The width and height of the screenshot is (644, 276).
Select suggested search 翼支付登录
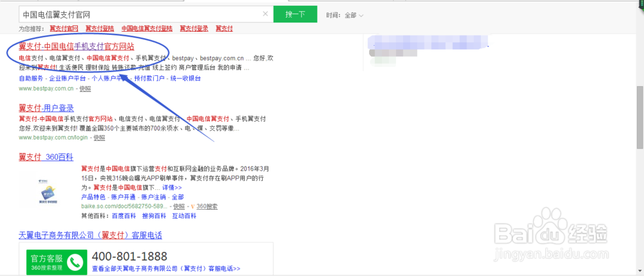[194, 28]
